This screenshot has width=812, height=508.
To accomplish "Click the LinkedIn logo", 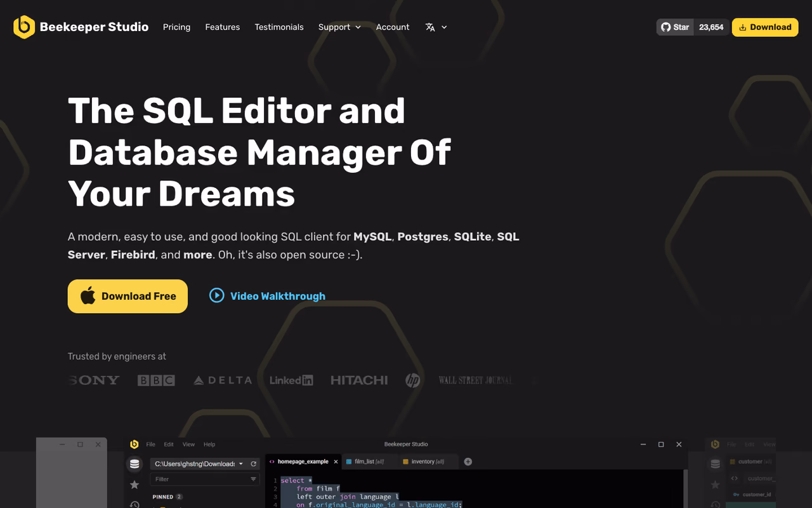I will click(291, 380).
